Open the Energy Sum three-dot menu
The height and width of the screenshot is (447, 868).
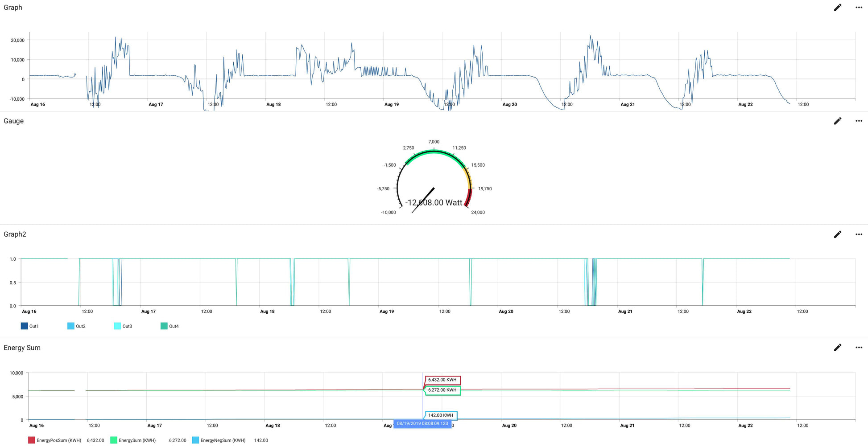click(x=859, y=348)
